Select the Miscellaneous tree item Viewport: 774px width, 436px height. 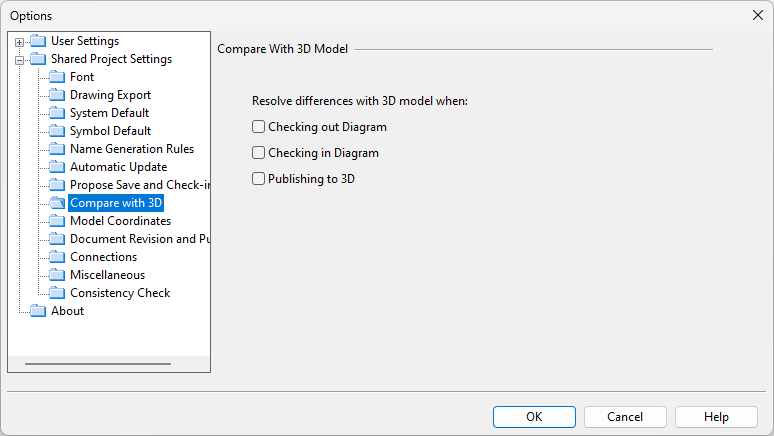(107, 275)
